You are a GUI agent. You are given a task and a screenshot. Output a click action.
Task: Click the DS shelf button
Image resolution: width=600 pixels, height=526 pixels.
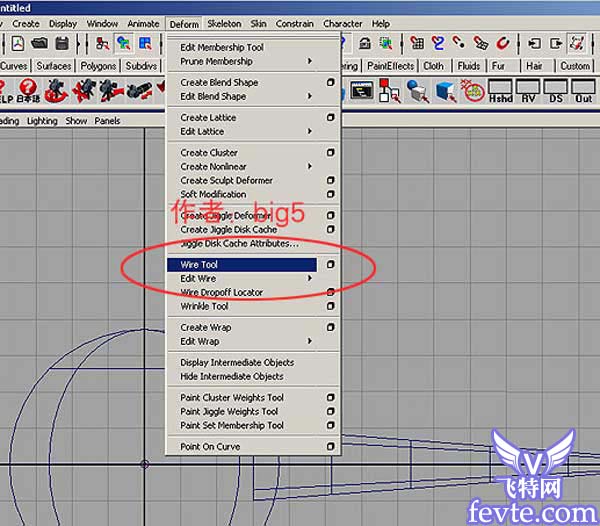(556, 91)
